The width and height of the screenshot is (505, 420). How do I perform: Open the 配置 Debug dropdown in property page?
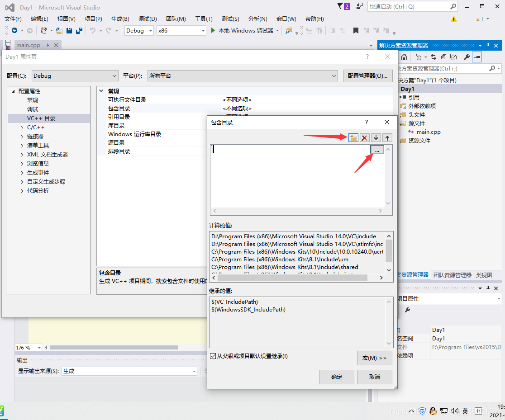(x=75, y=76)
